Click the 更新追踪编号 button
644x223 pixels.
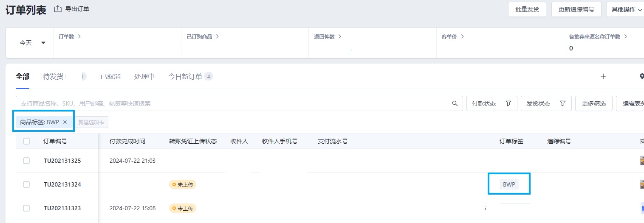(576, 9)
